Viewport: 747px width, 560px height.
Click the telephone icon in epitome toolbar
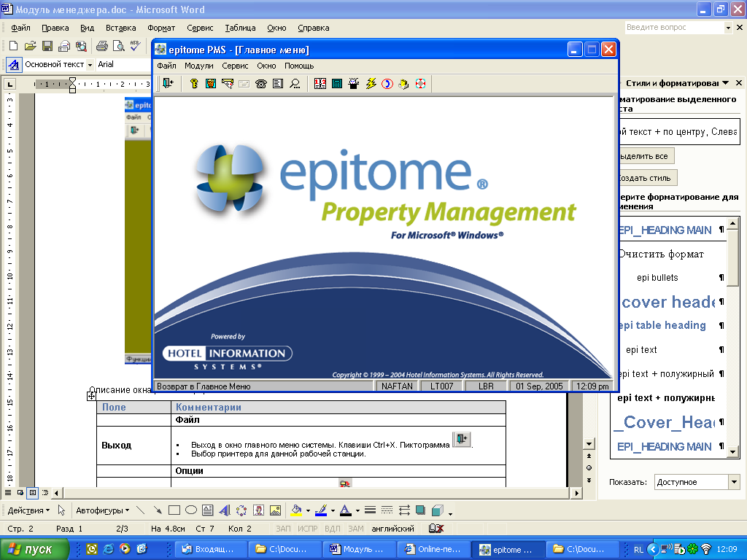tap(260, 84)
